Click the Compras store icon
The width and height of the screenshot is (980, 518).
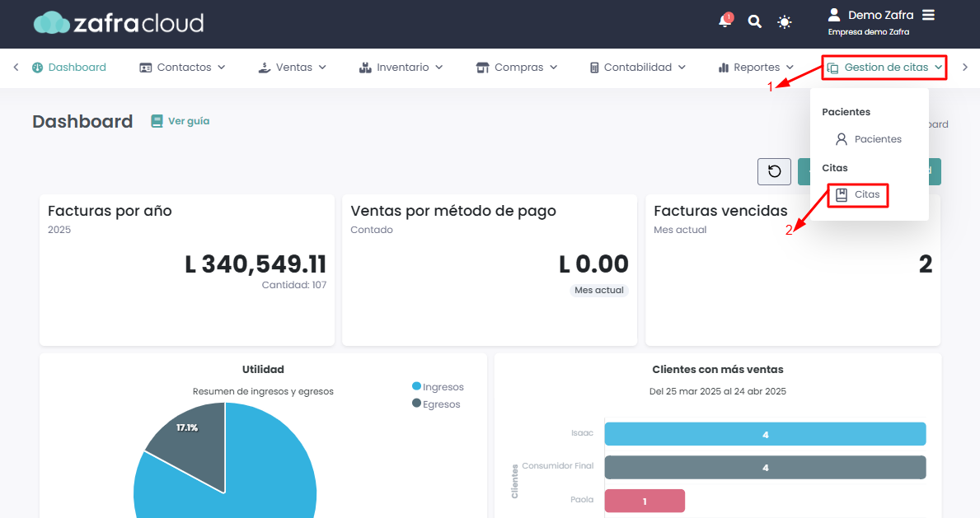pos(482,68)
